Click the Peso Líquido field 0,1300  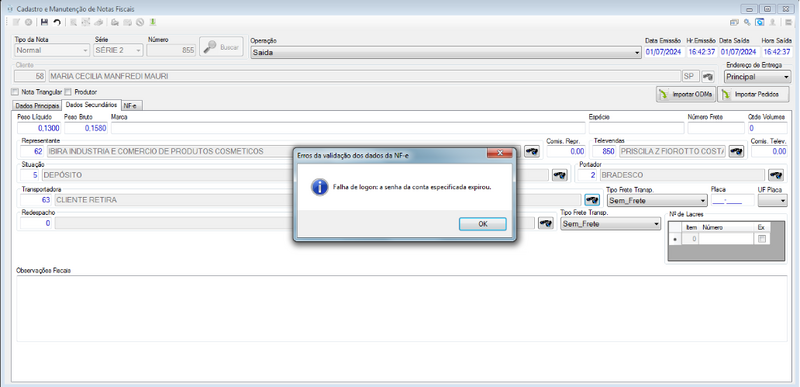[39, 128]
